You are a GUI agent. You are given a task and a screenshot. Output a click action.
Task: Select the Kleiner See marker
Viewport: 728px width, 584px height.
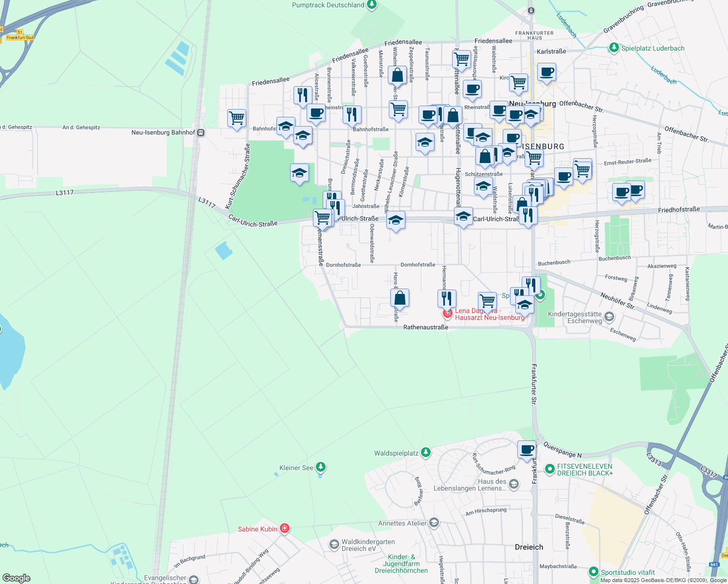click(321, 466)
